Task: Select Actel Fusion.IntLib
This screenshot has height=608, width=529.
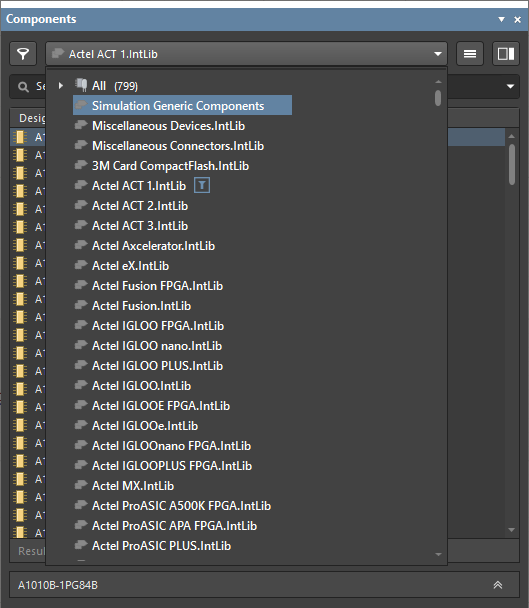Action: click(x=142, y=306)
